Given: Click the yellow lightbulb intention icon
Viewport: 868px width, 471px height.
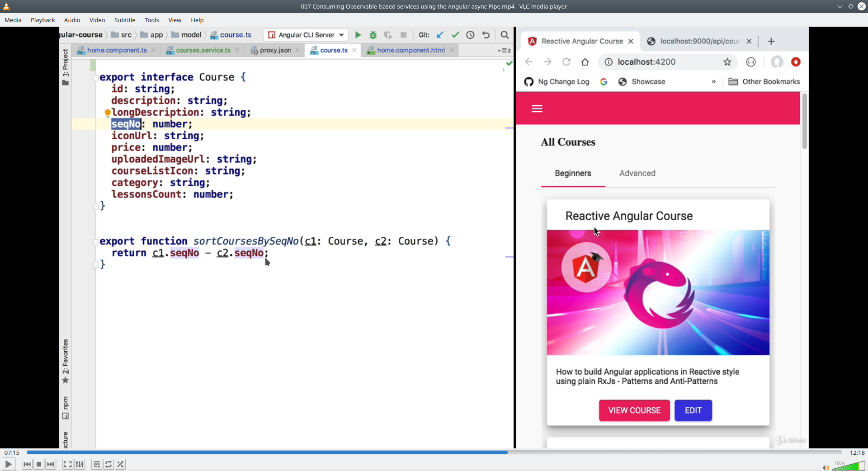Looking at the screenshot, I should coord(108,113).
